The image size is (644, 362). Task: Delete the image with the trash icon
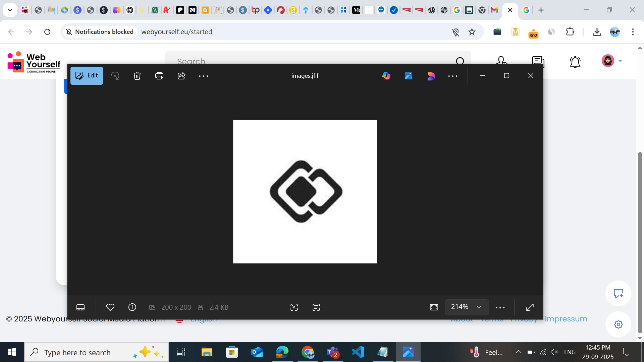click(137, 76)
